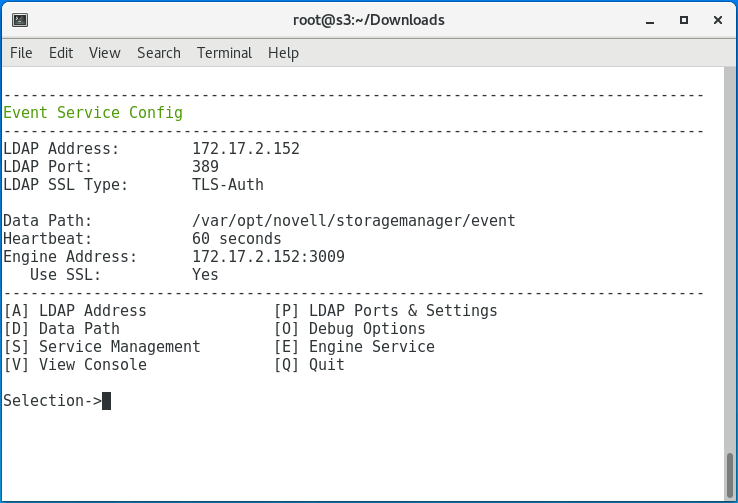Click the vertical scrollbar thumb
This screenshot has width=738, height=503.
[x=729, y=476]
